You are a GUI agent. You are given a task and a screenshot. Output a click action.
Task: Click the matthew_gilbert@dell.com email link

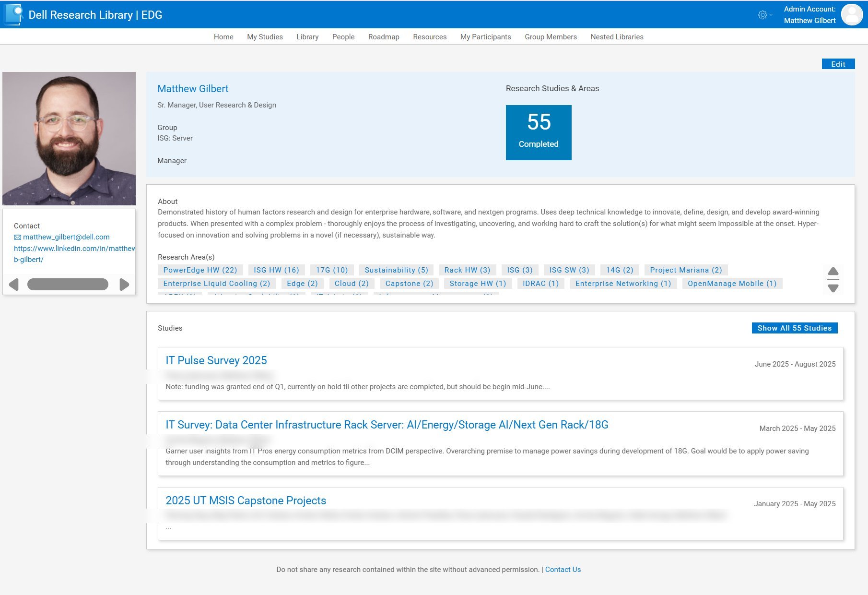click(66, 237)
